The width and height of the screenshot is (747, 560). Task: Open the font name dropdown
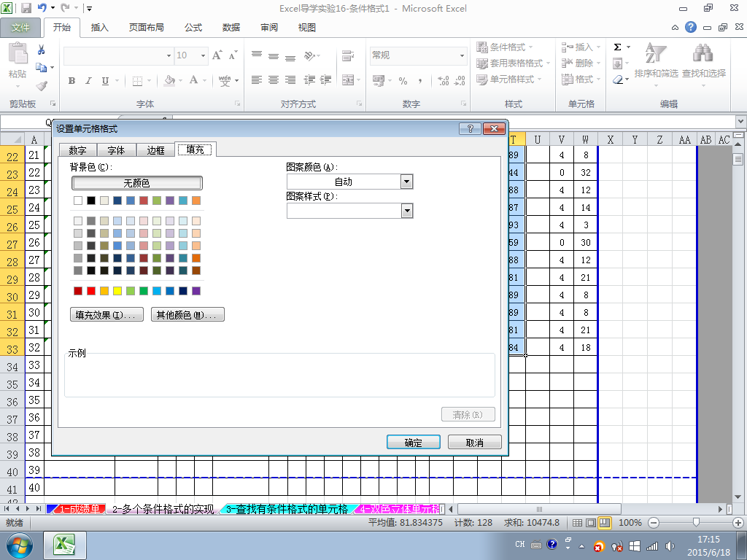point(169,55)
